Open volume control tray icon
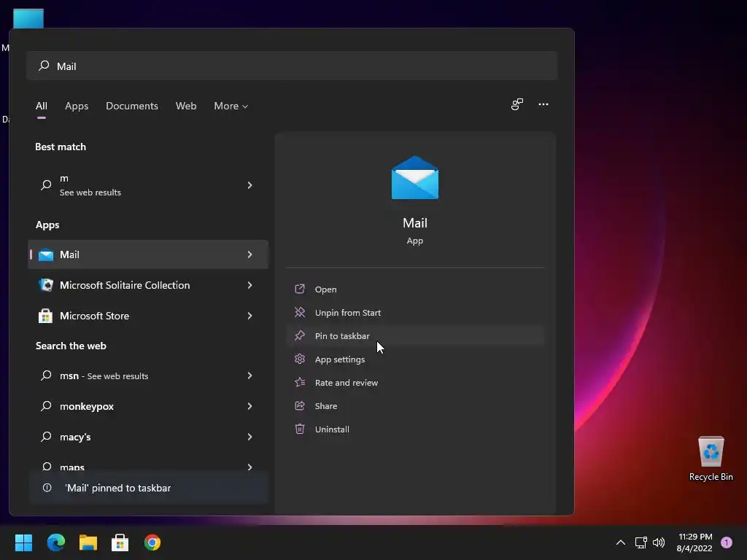 click(x=659, y=542)
